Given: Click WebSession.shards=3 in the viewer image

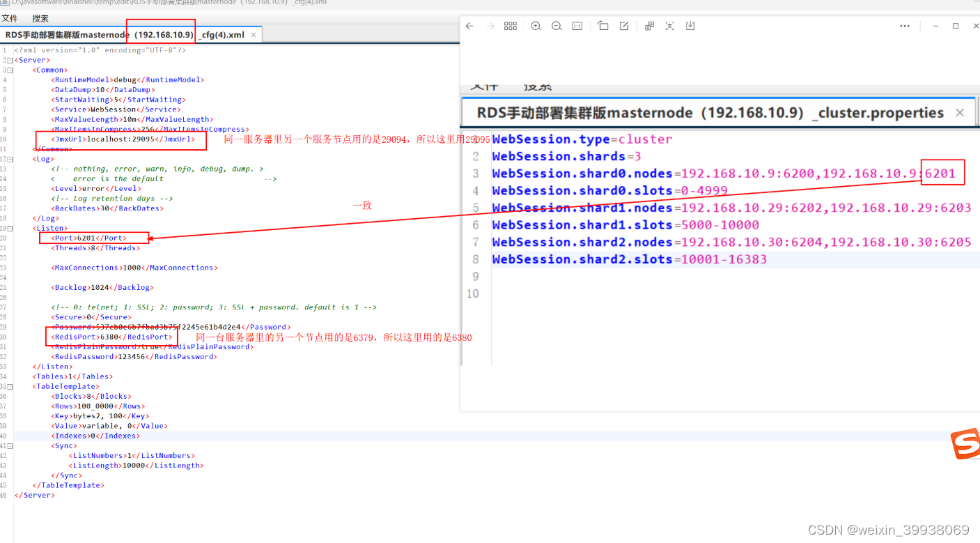Looking at the screenshot, I should pos(566,156).
